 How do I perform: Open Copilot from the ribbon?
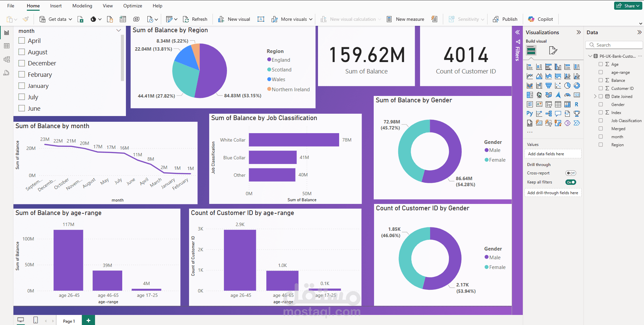540,19
